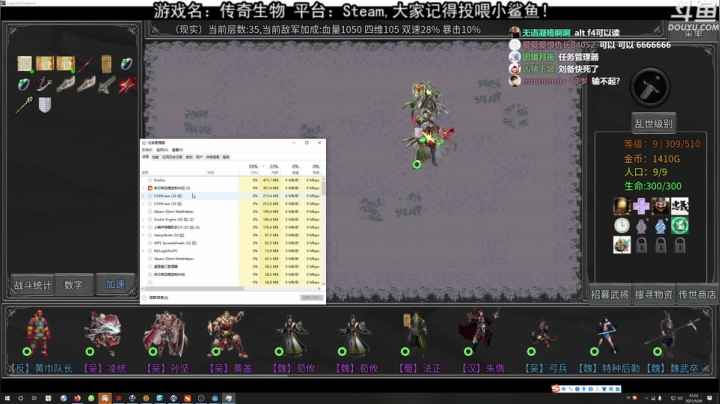Click the Task View taskbar icon
The height and width of the screenshot is (404, 720).
34,398
